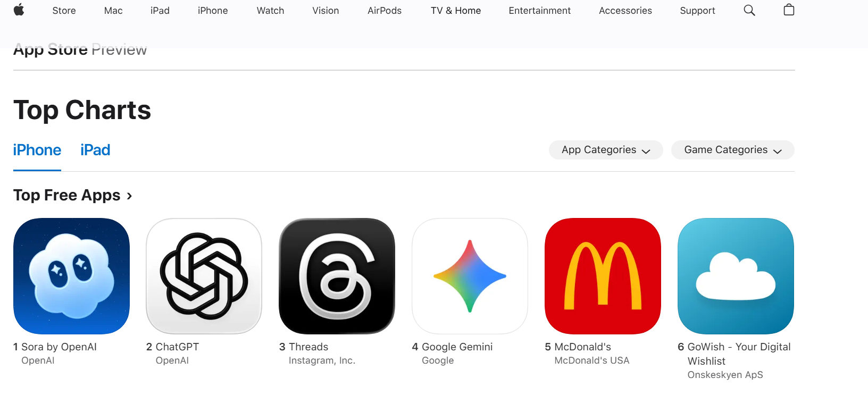This screenshot has width=868, height=395.
Task: Open the AirPods navigation link
Action: pos(385,11)
